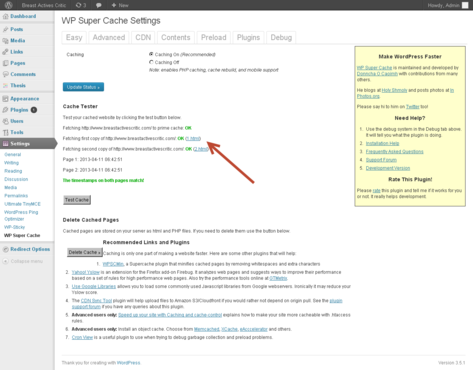
Task: Click the Links chain icon
Action: pyautogui.click(x=5, y=52)
